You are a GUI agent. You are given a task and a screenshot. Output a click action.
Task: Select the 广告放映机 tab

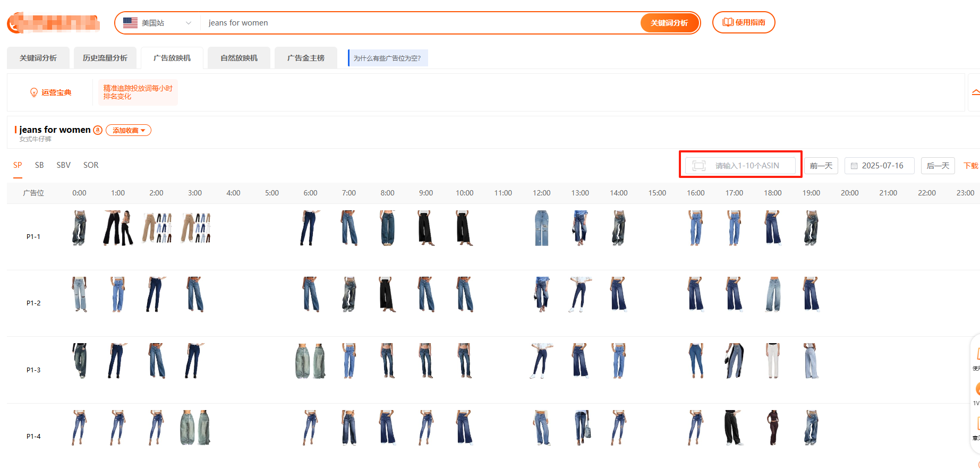[x=172, y=58]
